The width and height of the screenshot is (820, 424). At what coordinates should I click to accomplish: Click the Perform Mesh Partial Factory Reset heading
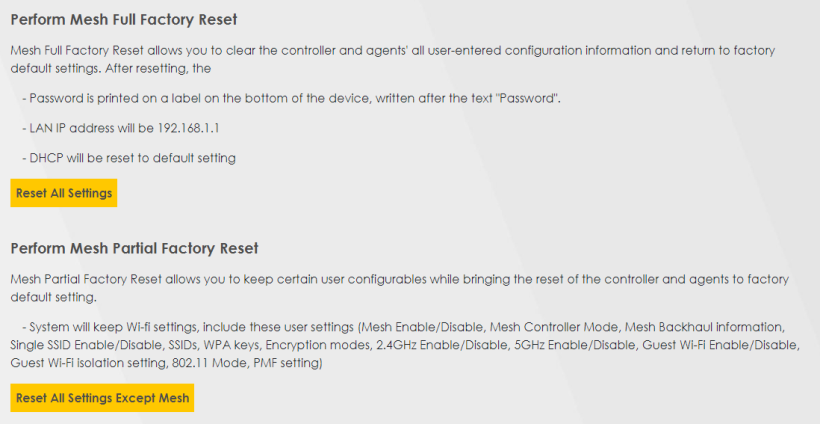pos(134,248)
